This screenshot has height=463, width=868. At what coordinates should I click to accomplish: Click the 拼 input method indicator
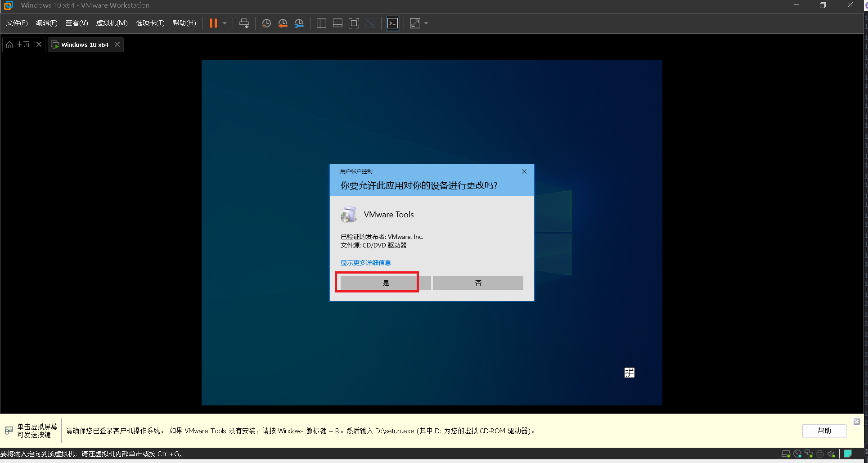point(630,373)
